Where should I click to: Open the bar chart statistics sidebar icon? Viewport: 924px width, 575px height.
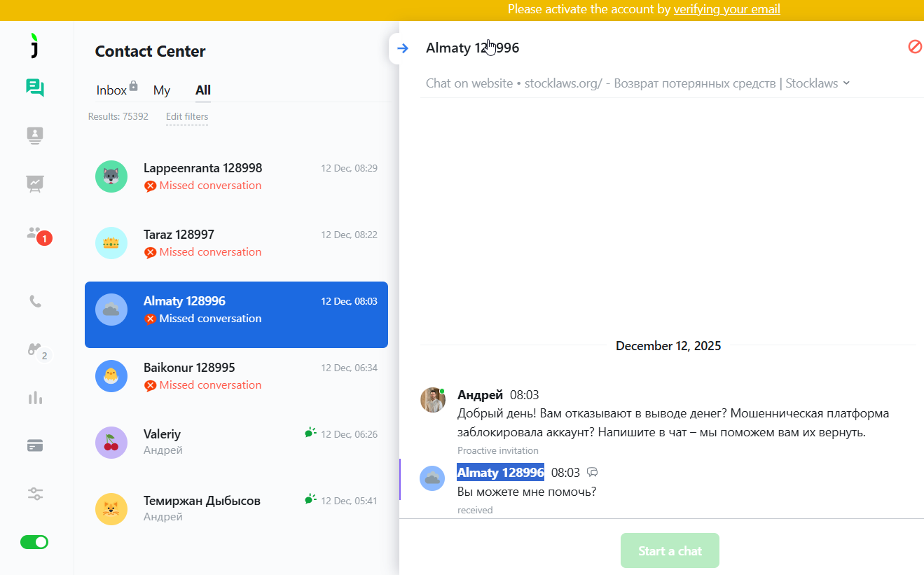coord(35,398)
